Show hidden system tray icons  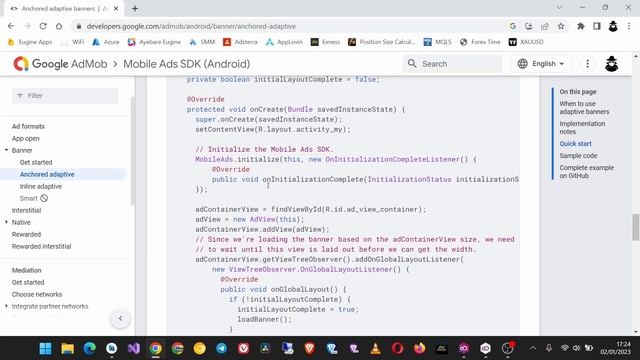[533, 348]
